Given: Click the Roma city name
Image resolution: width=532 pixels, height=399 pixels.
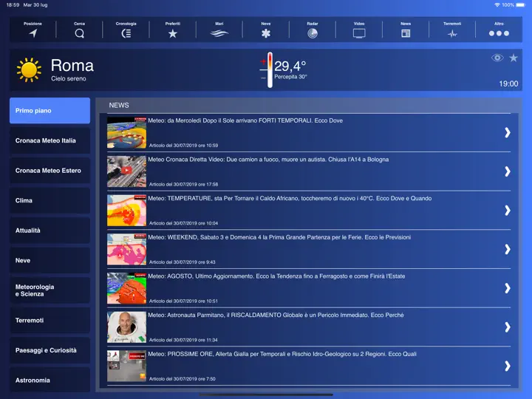Looking at the screenshot, I should point(72,66).
